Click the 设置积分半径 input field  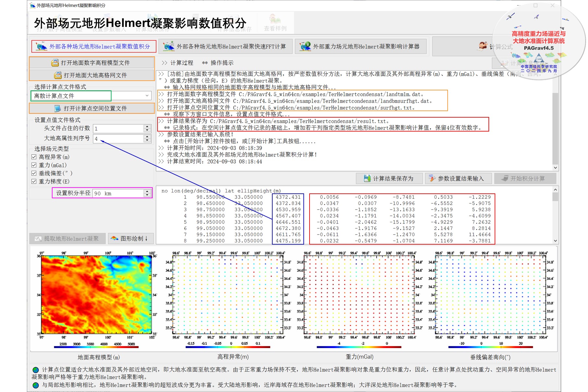[x=118, y=193]
